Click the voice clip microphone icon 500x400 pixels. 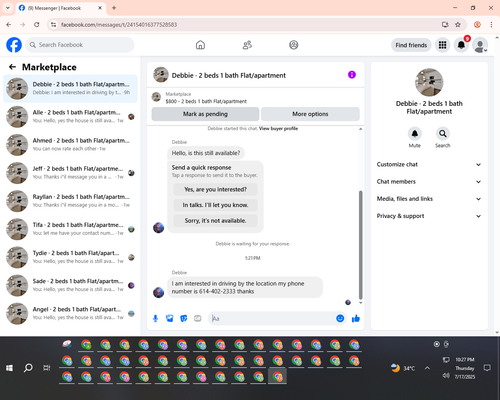click(x=155, y=319)
